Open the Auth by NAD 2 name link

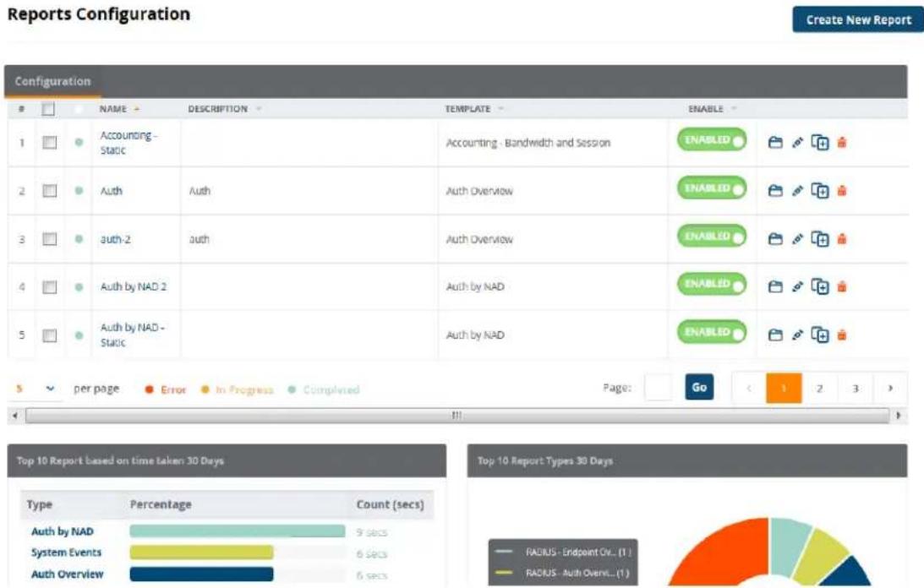point(134,287)
